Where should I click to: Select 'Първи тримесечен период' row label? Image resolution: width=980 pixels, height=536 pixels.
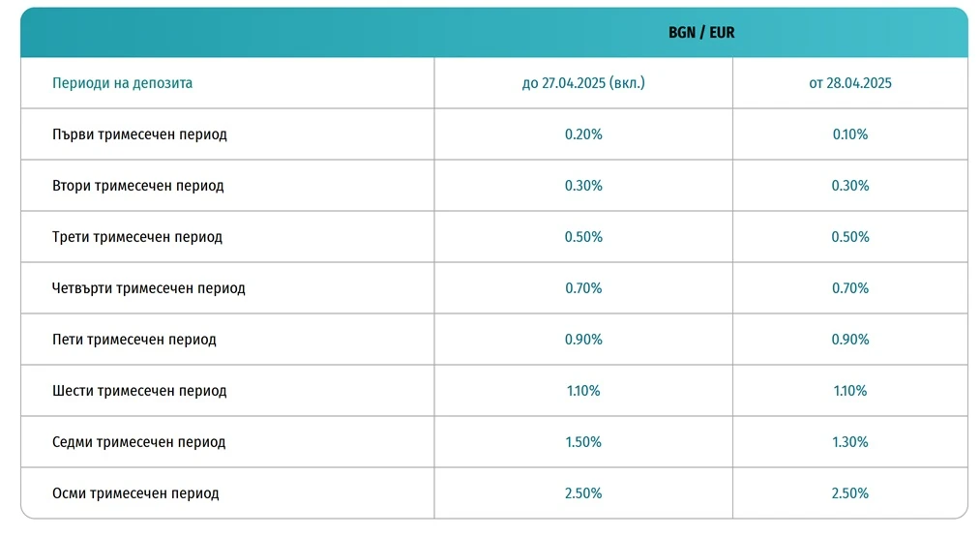coord(139,134)
